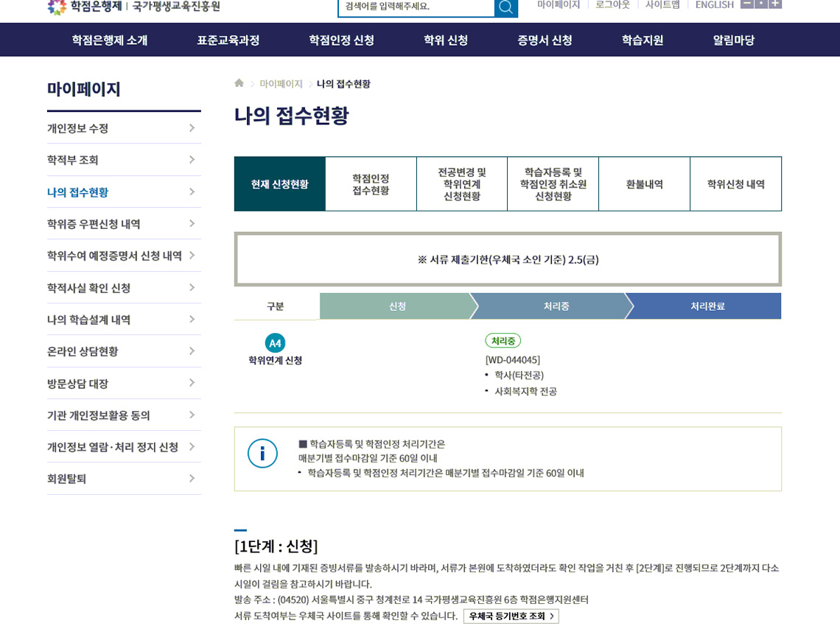This screenshot has height=626, width=840.
Task: Click the zoom reset dot icon
Action: coord(760,4)
